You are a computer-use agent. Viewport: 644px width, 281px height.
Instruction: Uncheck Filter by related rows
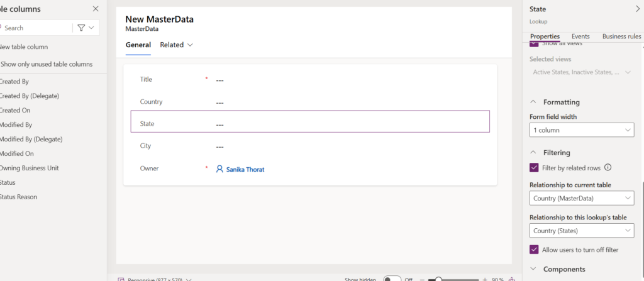pyautogui.click(x=534, y=168)
